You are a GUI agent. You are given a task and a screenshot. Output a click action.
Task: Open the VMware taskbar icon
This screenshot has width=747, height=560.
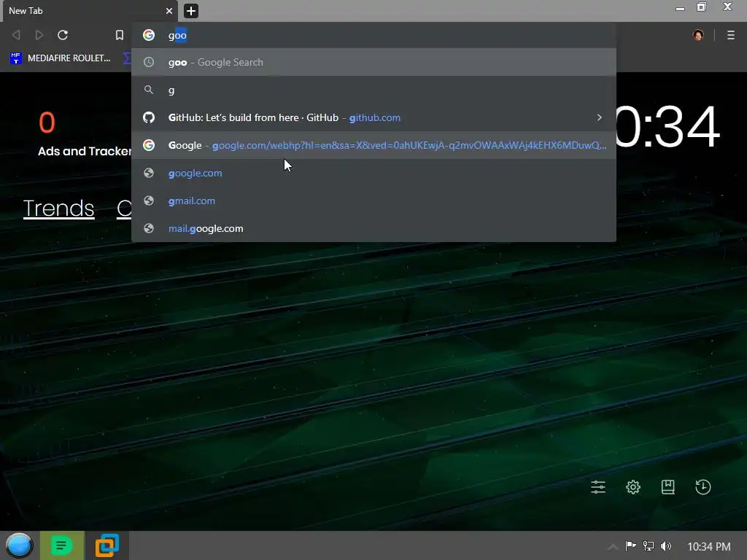coord(107,545)
